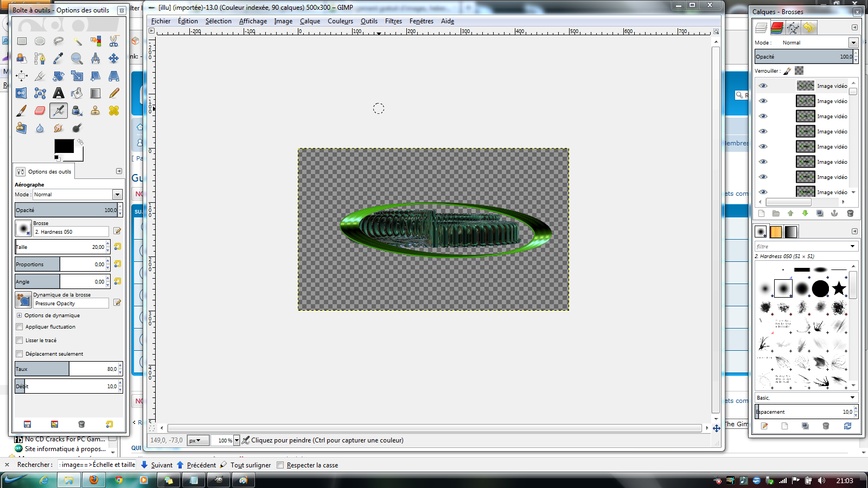Image resolution: width=868 pixels, height=488 pixels.
Task: Switch to the Paths tab in dock
Action: point(793,28)
